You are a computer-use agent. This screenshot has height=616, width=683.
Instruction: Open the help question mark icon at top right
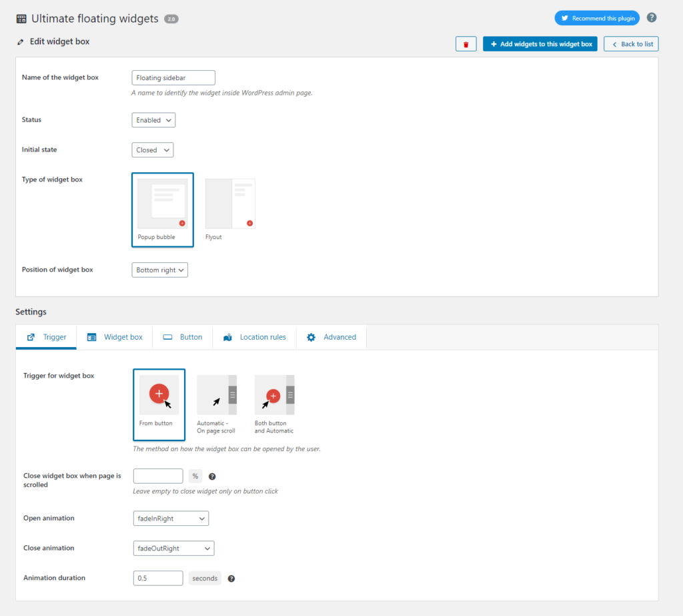click(651, 18)
